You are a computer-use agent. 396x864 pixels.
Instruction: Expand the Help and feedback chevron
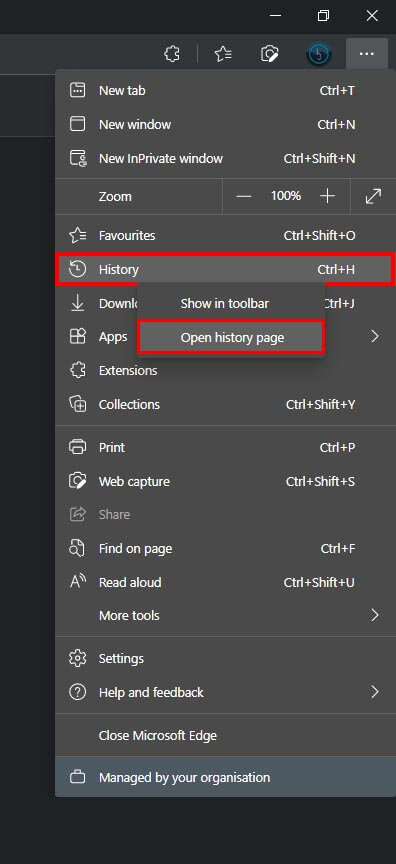375,692
